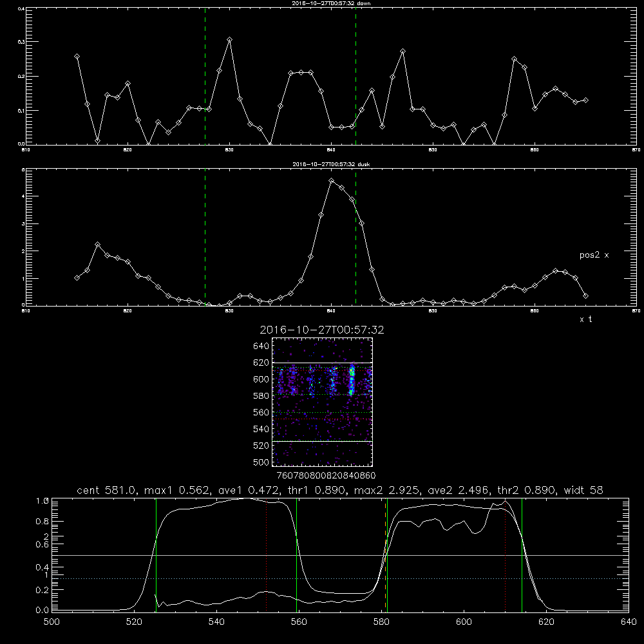
Task: Click the '580' tick label beside the spectrogram image
Action: 261,396
